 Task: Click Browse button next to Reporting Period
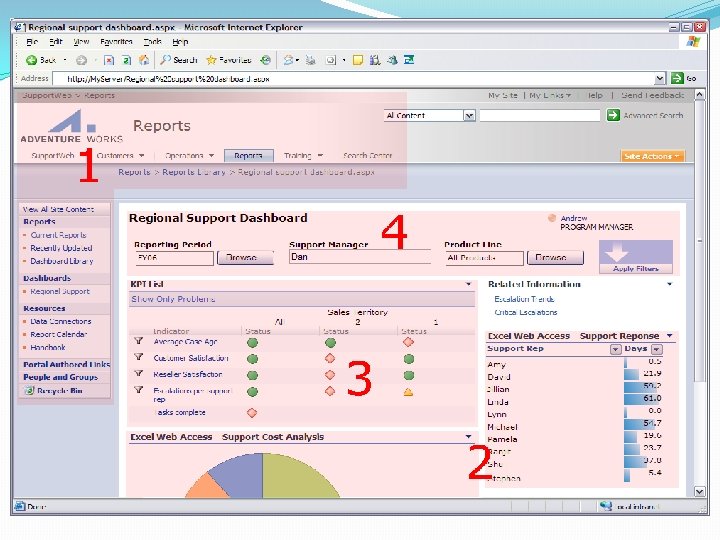(245, 258)
